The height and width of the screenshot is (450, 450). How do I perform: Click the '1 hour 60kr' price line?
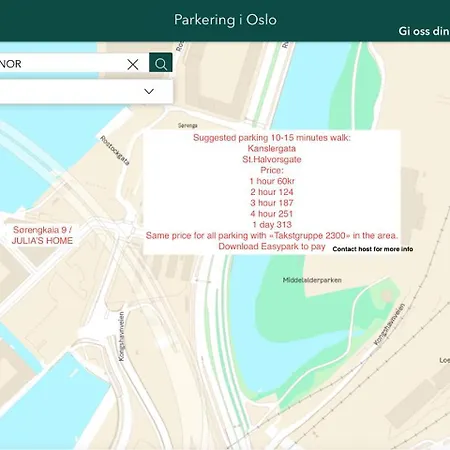coord(272,181)
